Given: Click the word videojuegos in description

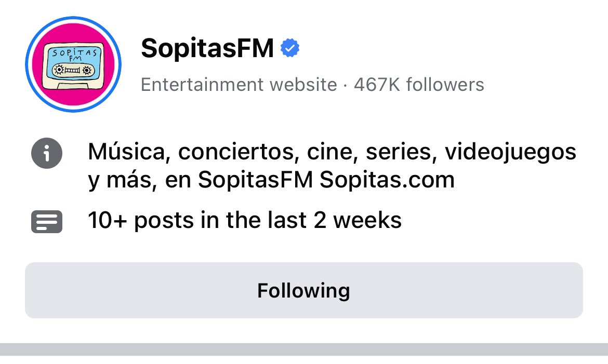Looking at the screenshot, I should point(510,152).
